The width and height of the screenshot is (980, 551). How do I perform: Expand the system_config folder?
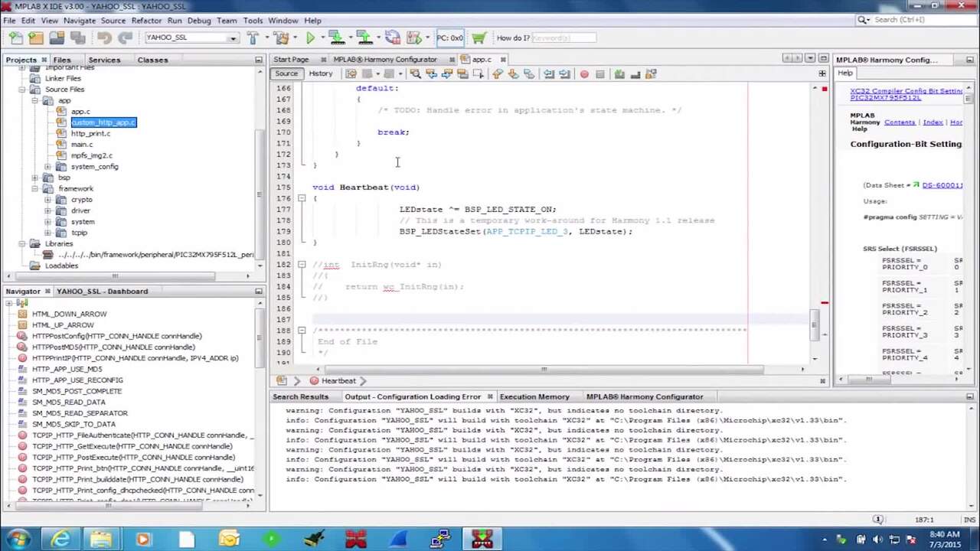(x=47, y=167)
